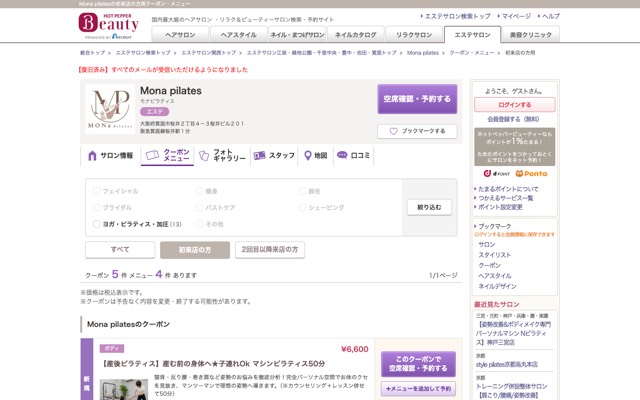640x400 pixels.
Task: Open the スタッフ tab
Action: tap(274, 156)
